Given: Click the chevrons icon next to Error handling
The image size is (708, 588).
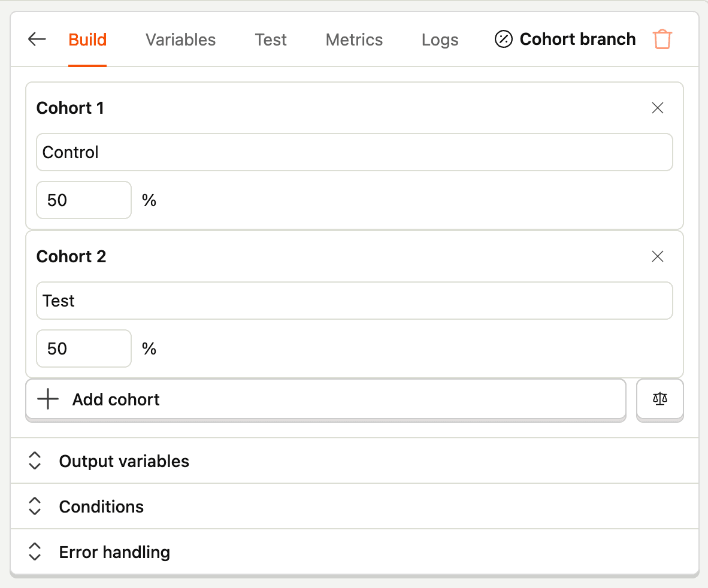Looking at the screenshot, I should [35, 551].
